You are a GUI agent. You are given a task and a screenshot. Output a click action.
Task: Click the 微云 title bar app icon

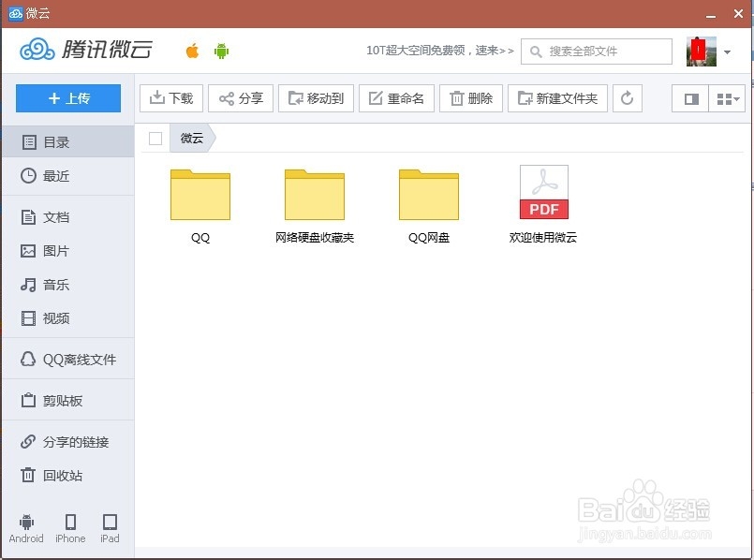pyautogui.click(x=15, y=13)
